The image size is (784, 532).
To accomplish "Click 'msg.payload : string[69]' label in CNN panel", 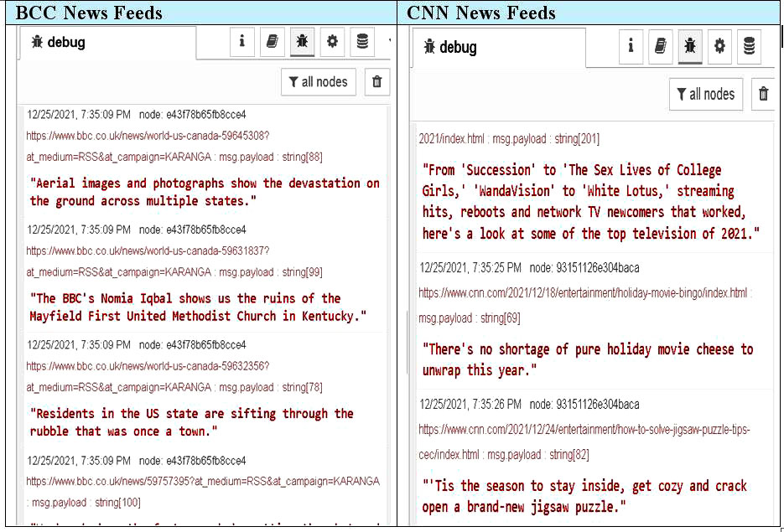I will pyautogui.click(x=469, y=318).
